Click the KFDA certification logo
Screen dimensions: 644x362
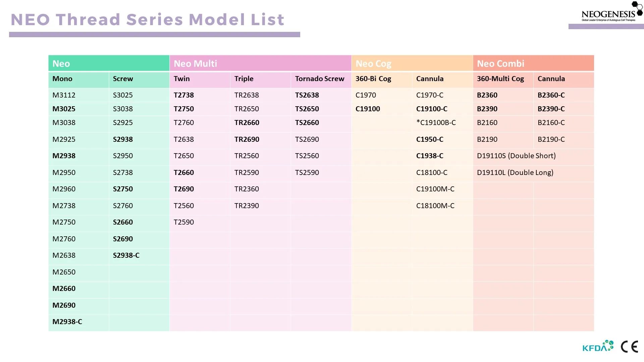pyautogui.click(x=598, y=347)
